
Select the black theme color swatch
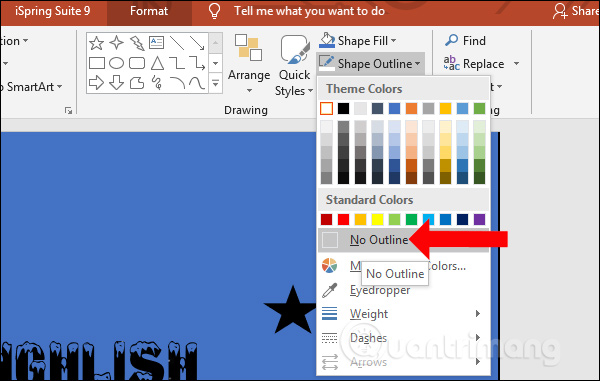(344, 109)
